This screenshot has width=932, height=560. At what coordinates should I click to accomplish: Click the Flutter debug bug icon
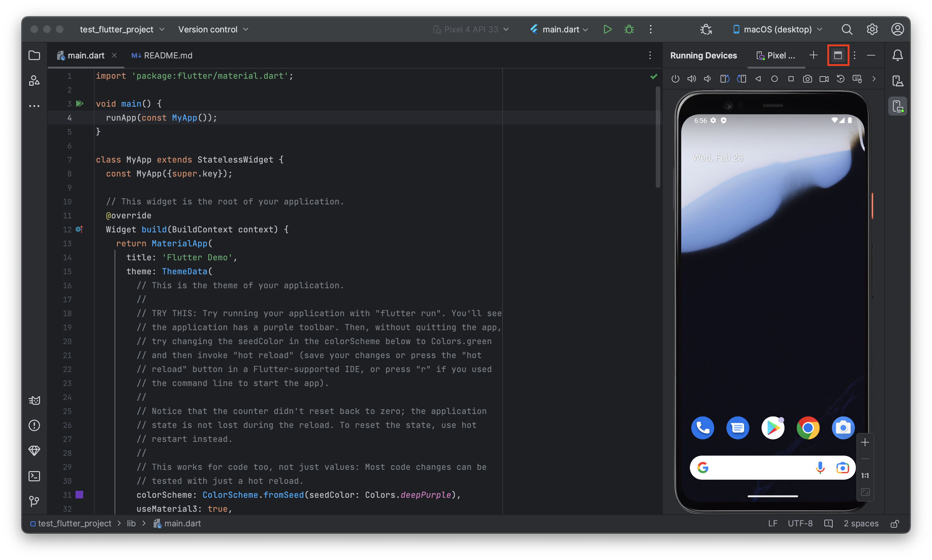click(629, 30)
